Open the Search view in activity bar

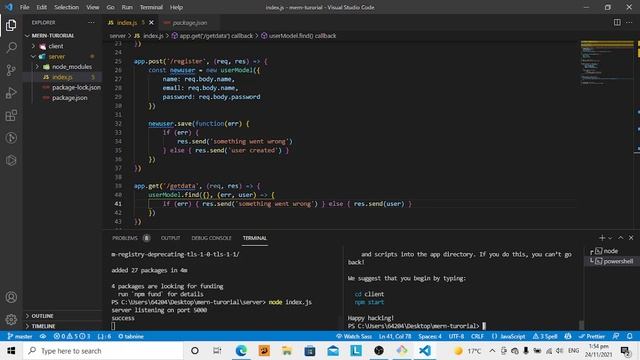[x=11, y=48]
